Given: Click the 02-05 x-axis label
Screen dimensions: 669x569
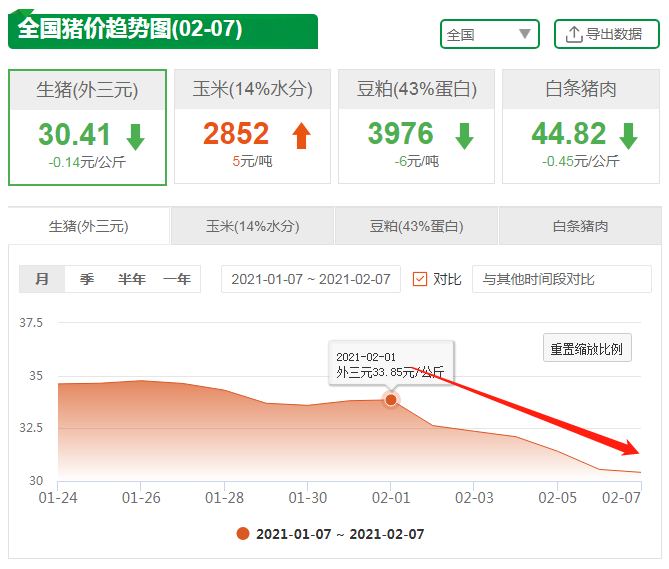Looking at the screenshot, I should [x=557, y=498].
